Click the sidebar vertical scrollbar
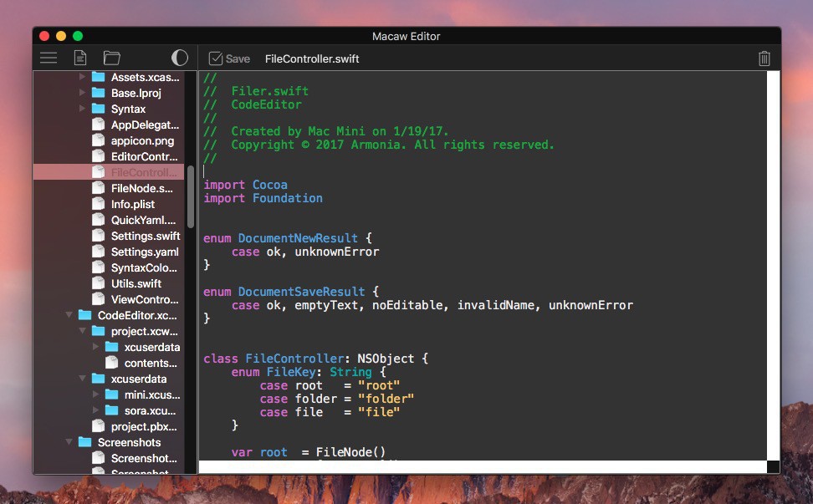This screenshot has width=813, height=504. 191,196
